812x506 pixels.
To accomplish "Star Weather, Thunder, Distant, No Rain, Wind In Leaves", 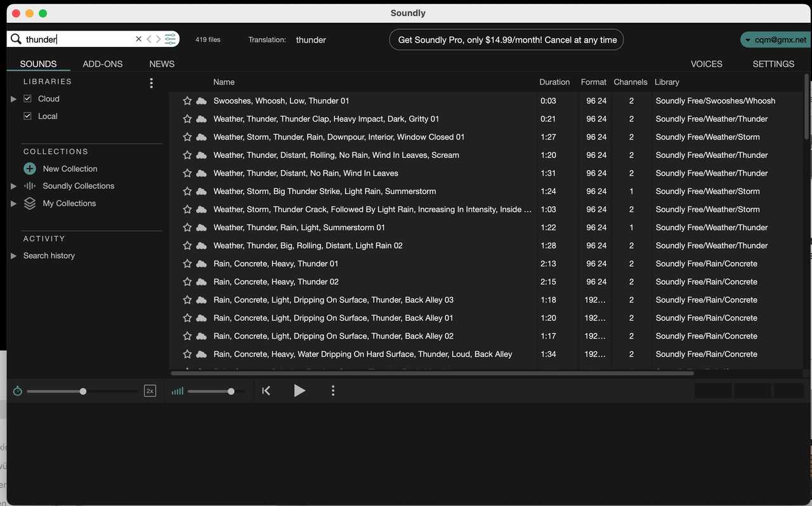I will point(187,173).
